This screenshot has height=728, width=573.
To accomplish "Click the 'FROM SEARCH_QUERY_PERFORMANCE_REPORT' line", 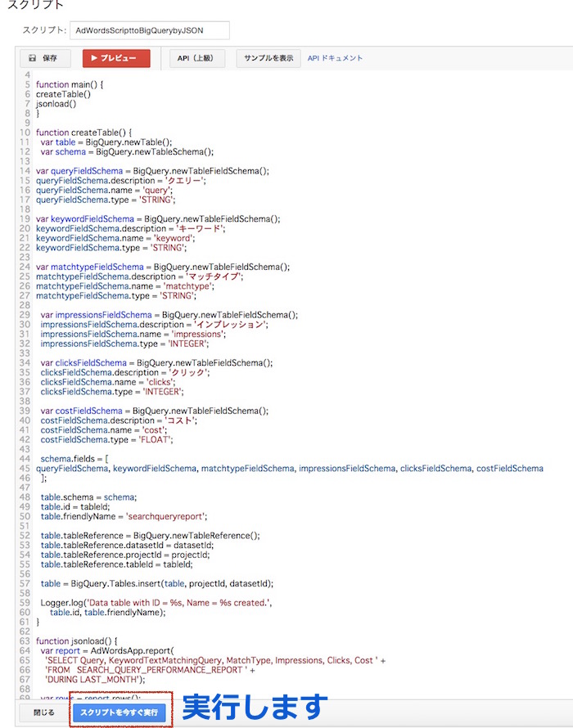I will [x=150, y=671].
